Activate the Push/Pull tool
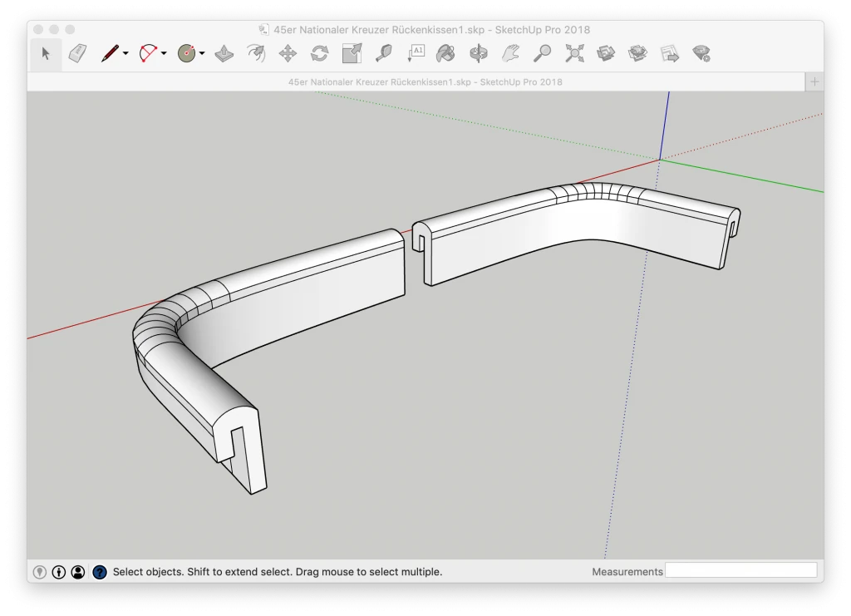The image size is (851, 616). [x=224, y=54]
